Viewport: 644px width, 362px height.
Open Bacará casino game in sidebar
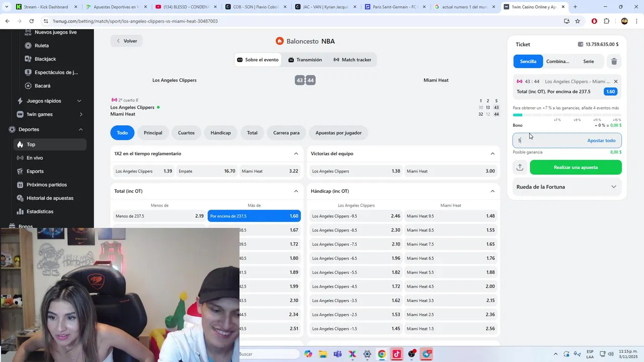coord(42,86)
